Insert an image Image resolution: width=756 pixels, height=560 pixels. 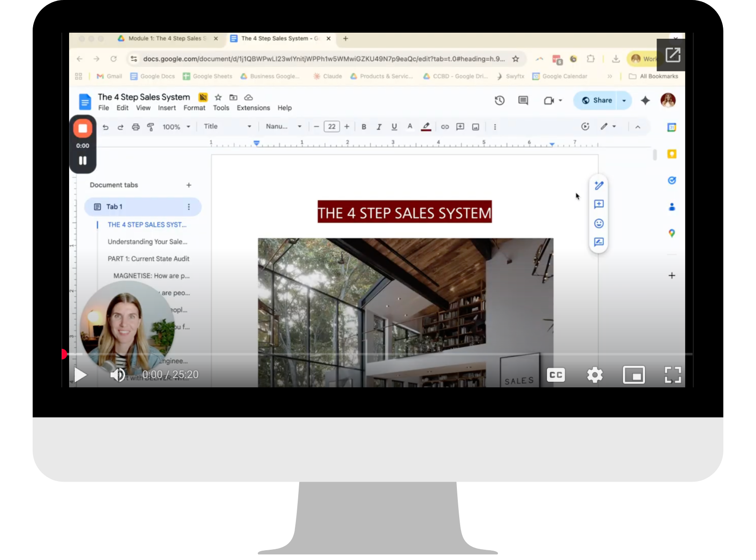(x=476, y=127)
